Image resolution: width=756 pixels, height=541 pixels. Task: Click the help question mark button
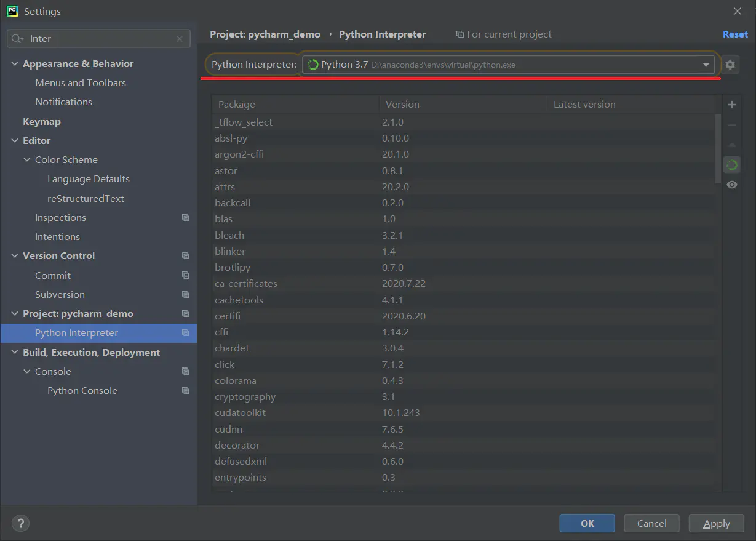pyautogui.click(x=20, y=523)
